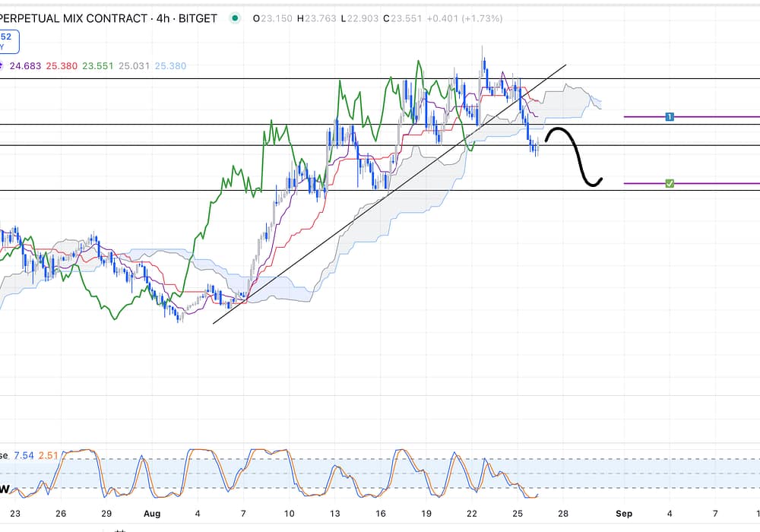Click the green market status dot

(x=236, y=18)
